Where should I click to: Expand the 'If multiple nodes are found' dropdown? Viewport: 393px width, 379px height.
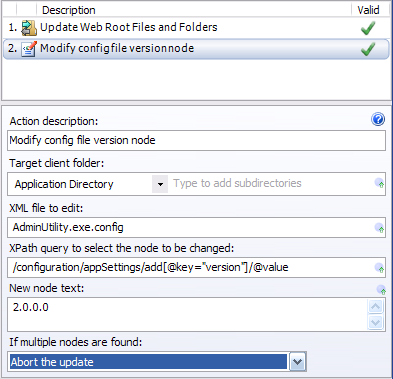pos(297,362)
